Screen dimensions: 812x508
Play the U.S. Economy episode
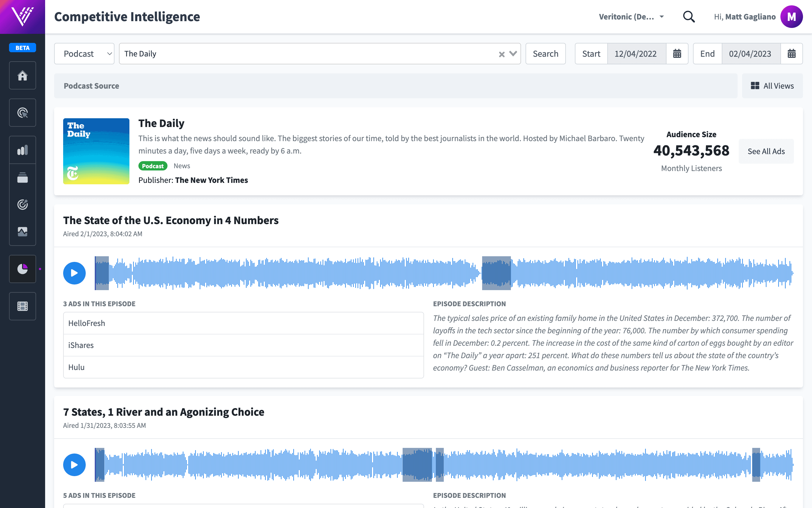(74, 273)
